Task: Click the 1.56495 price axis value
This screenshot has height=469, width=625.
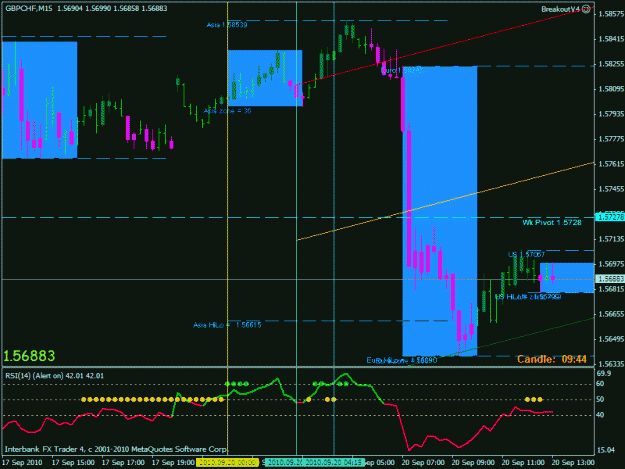Action: pyautogui.click(x=611, y=339)
